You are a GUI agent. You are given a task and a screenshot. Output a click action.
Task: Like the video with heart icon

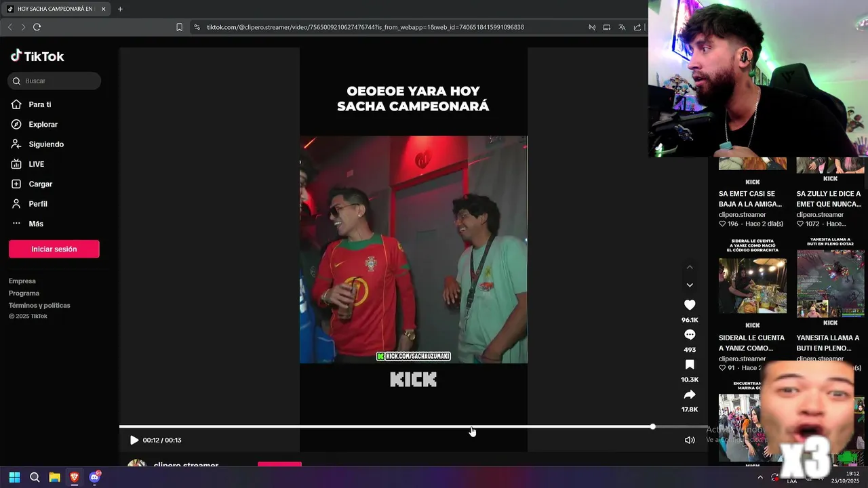click(x=690, y=305)
